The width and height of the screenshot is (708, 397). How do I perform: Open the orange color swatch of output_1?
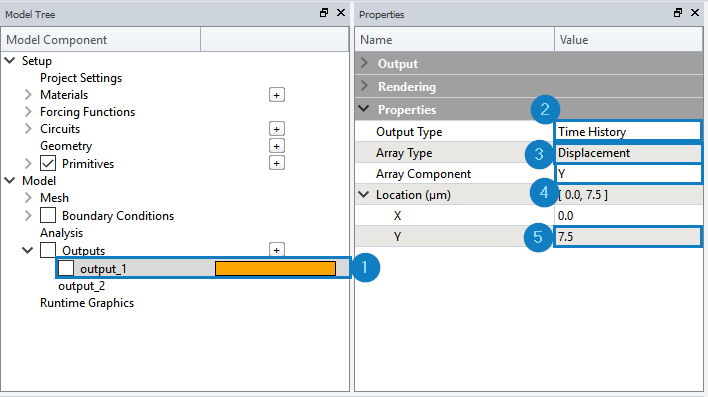tap(275, 268)
